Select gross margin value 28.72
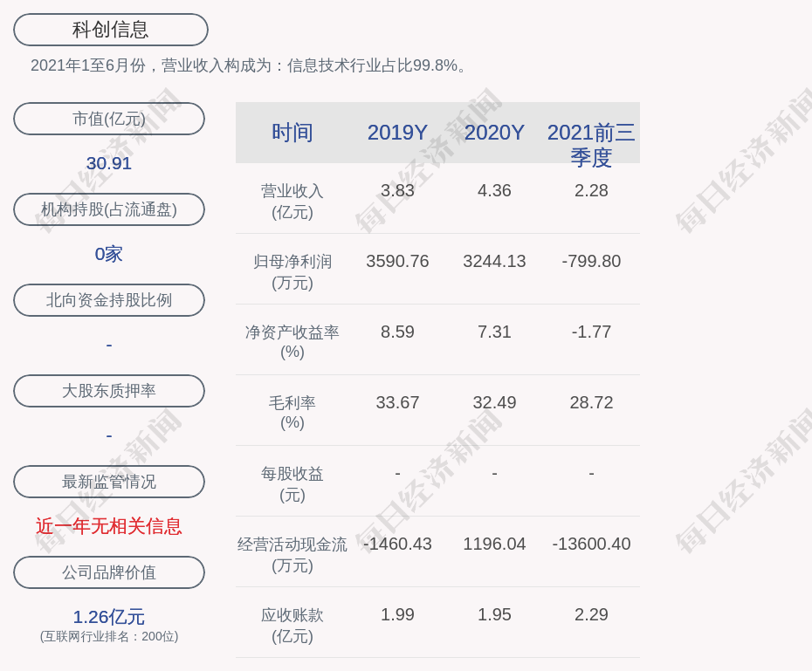The image size is (812, 671). 591,402
